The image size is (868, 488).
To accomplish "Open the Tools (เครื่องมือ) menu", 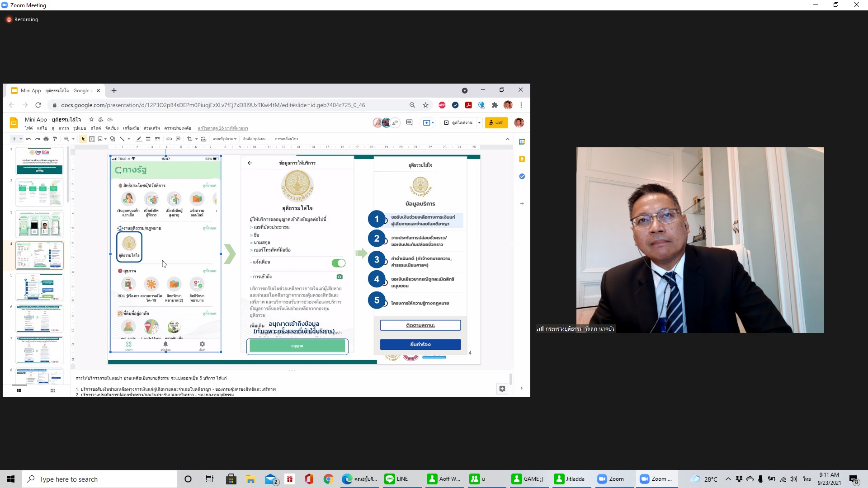I will coord(131,128).
